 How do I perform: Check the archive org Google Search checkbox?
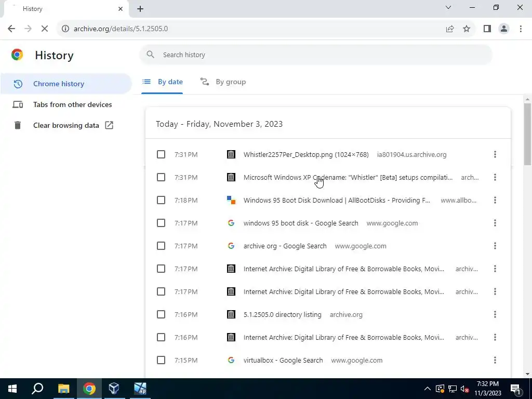point(161,246)
